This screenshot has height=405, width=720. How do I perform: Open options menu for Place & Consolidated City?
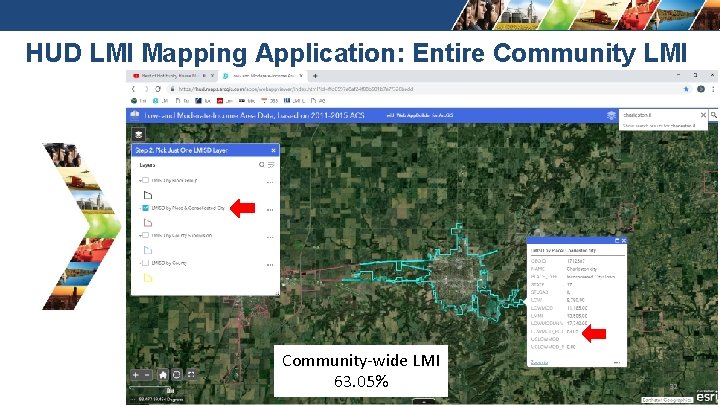pyautogui.click(x=270, y=210)
